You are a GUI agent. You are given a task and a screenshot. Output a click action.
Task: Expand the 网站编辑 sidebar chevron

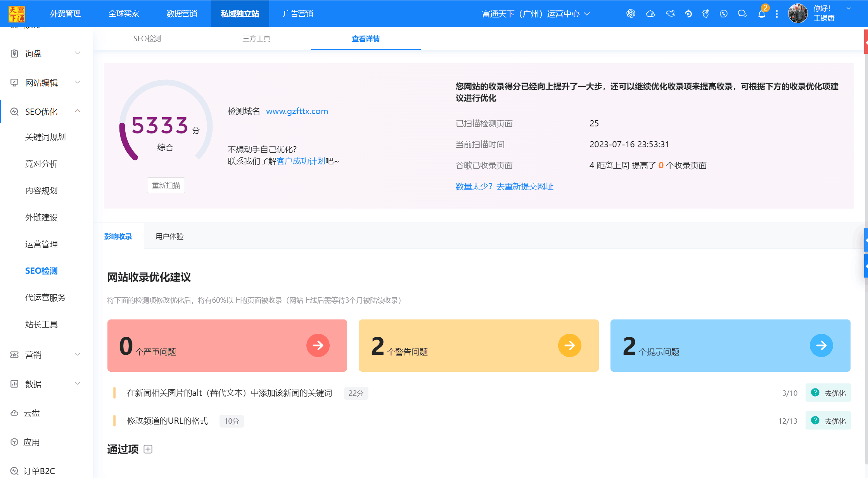pos(78,82)
